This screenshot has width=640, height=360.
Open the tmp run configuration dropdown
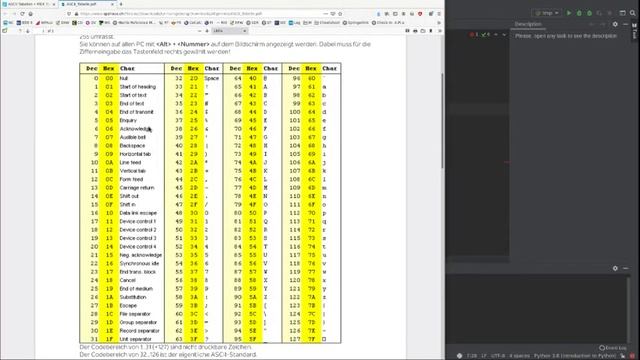pyautogui.click(x=547, y=13)
